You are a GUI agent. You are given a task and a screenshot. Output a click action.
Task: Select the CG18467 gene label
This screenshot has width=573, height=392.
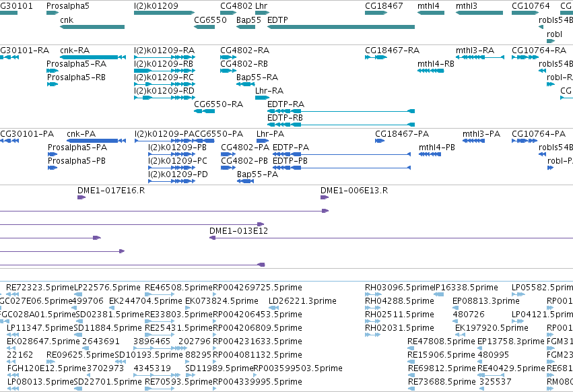[x=384, y=6]
